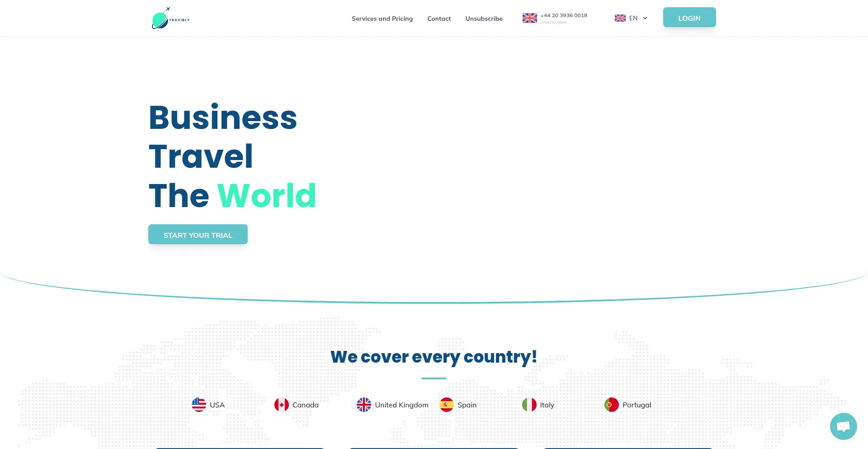Viewport: 868px width, 449px height.
Task: Call the +44 20 3936 0018 number
Action: pos(564,15)
